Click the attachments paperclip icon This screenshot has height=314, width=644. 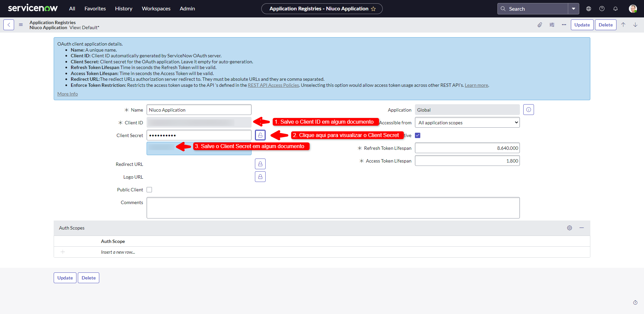[x=540, y=25]
